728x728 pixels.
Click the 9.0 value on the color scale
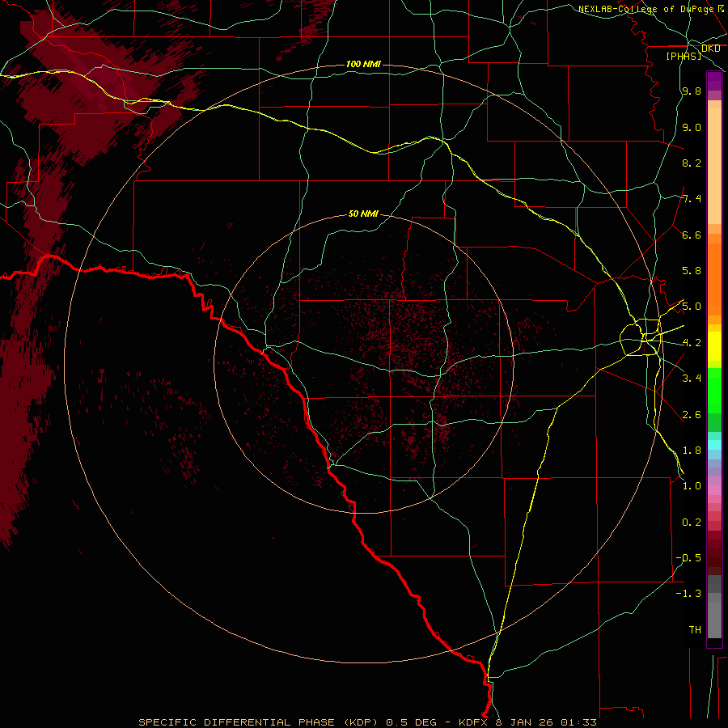pyautogui.click(x=692, y=127)
